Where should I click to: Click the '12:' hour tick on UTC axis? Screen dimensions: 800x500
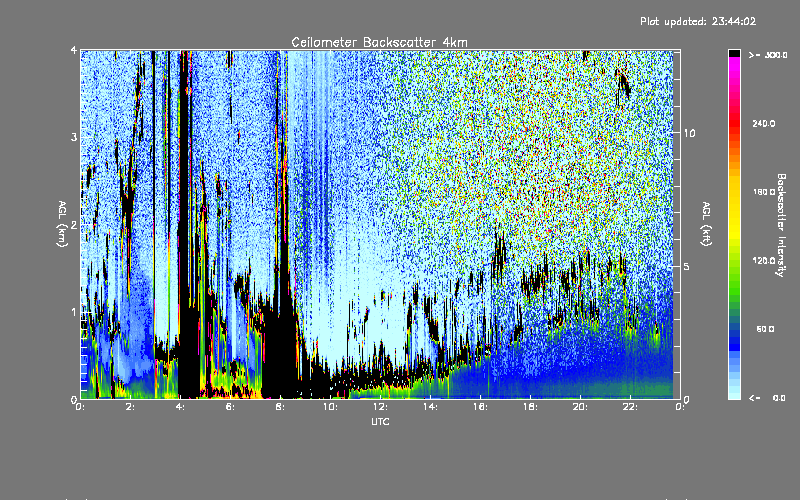pyautogui.click(x=380, y=407)
